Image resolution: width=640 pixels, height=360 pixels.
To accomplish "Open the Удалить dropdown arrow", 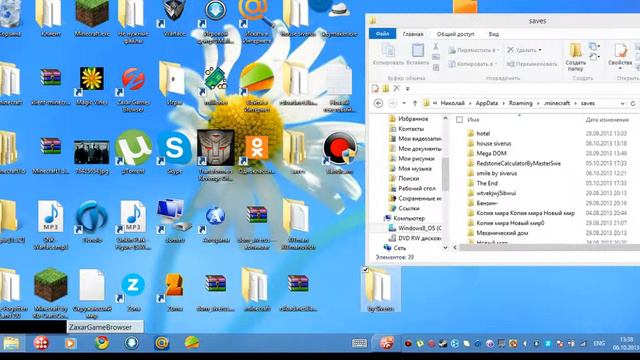I will 540,50.
